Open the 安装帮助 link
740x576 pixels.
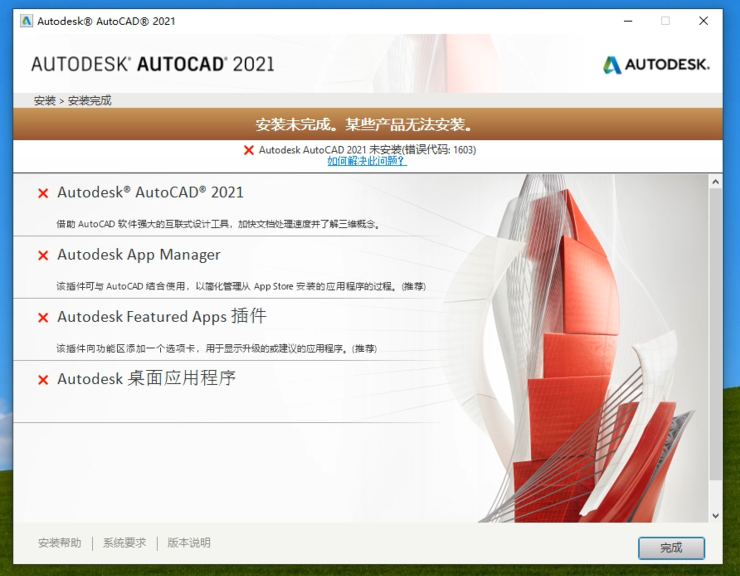(x=59, y=543)
